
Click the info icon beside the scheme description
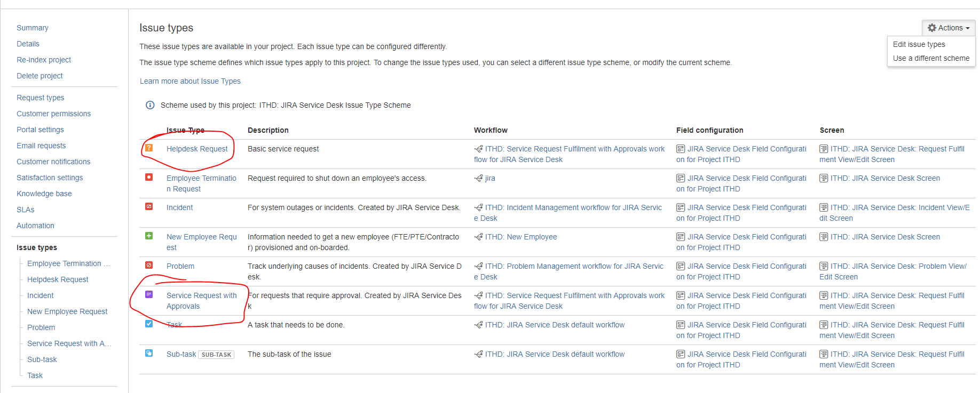tap(150, 105)
